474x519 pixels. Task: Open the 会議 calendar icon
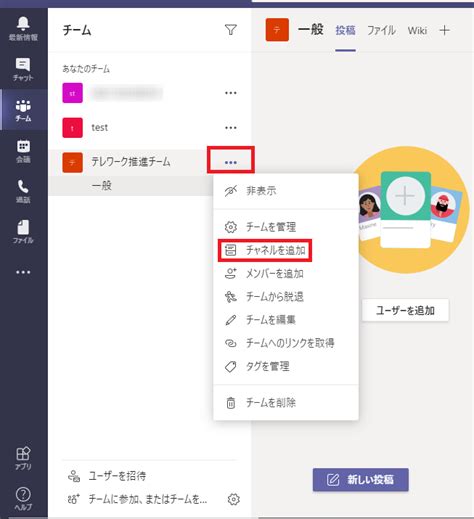pyautogui.click(x=23, y=151)
